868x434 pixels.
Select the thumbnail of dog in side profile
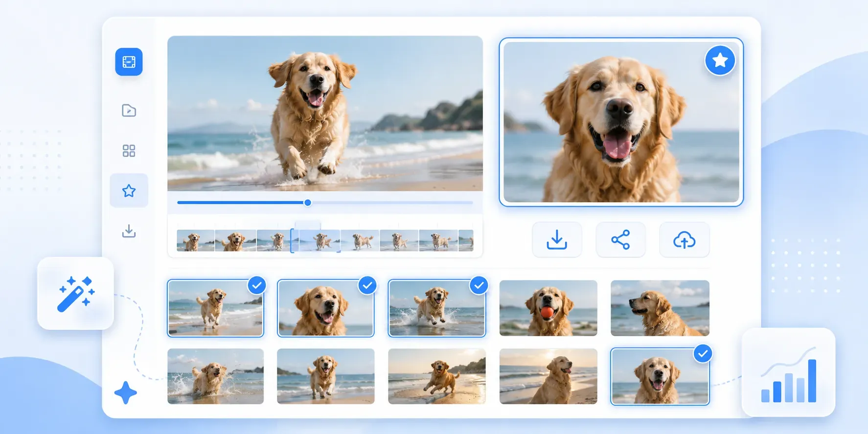click(660, 308)
